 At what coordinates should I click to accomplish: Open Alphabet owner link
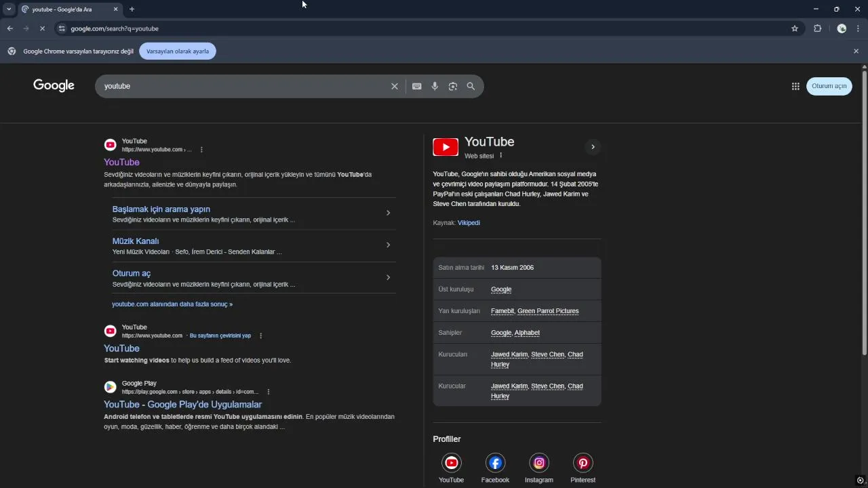[527, 333]
